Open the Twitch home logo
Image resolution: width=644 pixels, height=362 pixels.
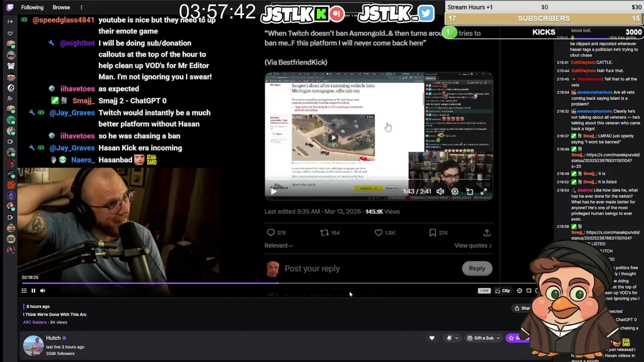point(10,7)
